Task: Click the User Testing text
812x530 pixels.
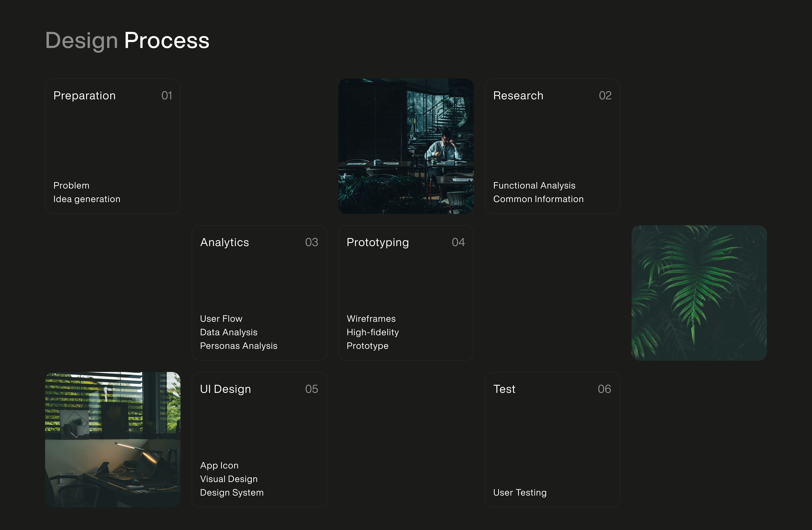Action: tap(520, 493)
